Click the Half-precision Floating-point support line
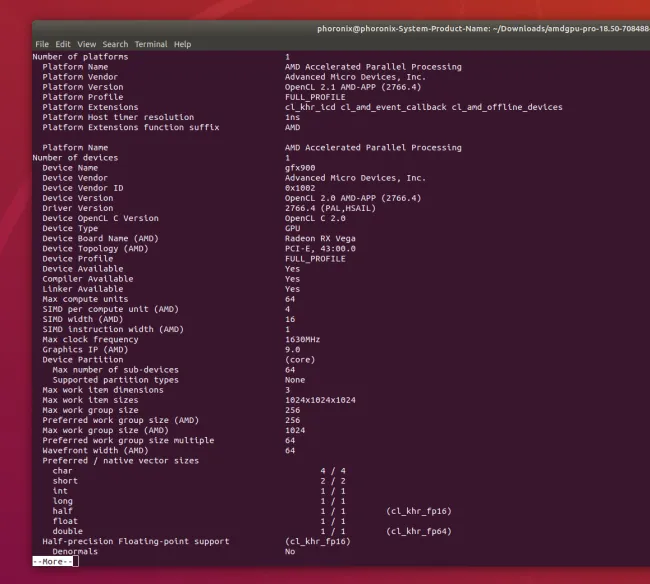This screenshot has height=584, width=650. 135,541
